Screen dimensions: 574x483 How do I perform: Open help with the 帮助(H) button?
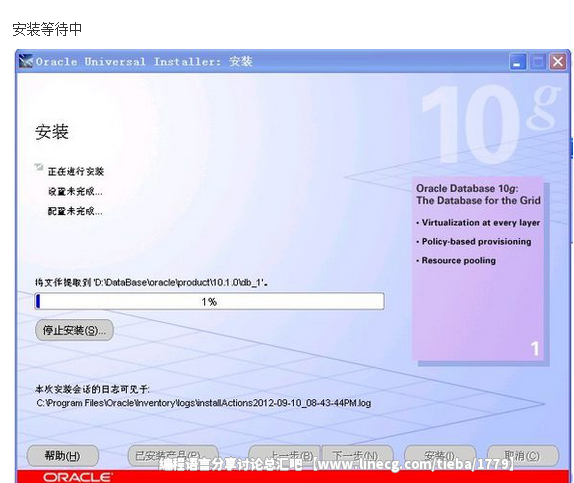63,456
